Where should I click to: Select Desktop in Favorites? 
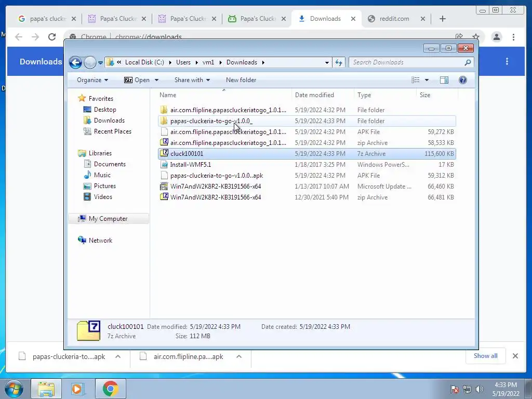point(105,110)
